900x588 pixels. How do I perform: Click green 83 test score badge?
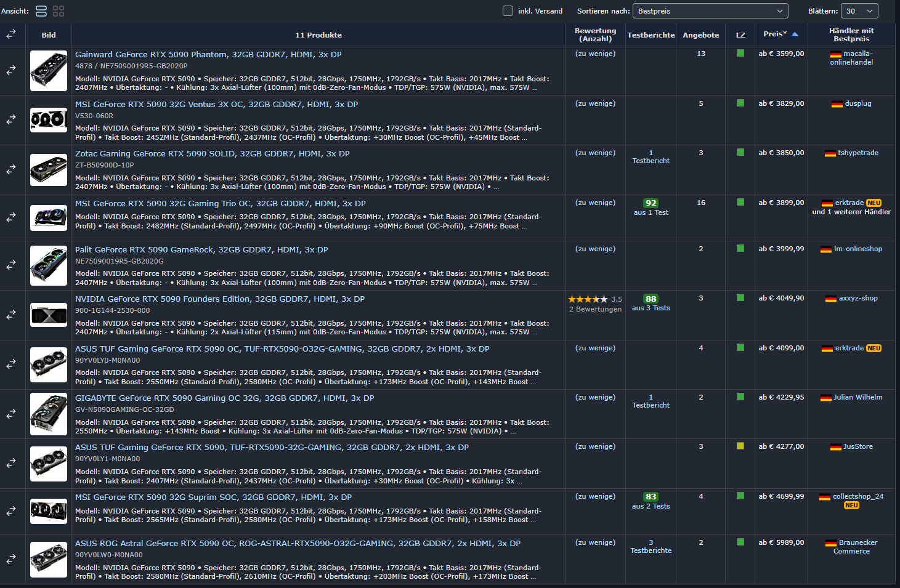[651, 496]
